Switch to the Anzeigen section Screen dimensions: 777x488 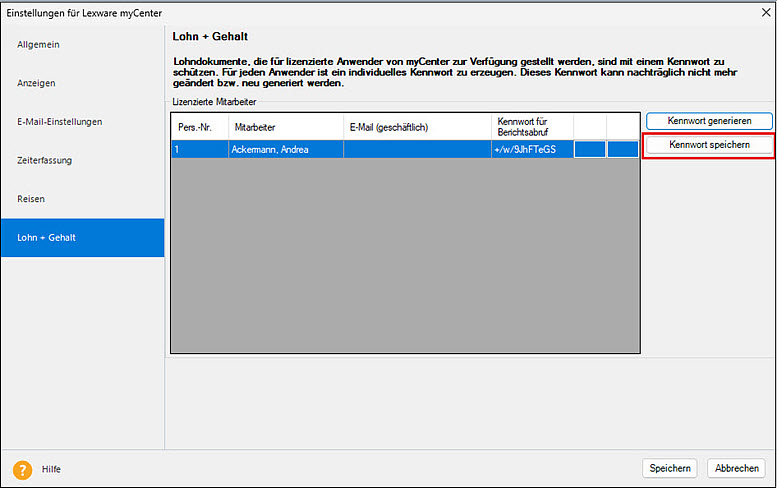point(37,83)
